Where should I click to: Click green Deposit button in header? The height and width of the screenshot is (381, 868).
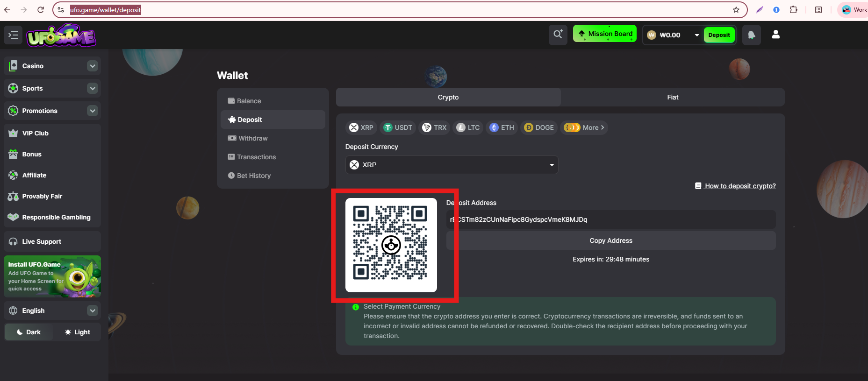click(x=719, y=35)
